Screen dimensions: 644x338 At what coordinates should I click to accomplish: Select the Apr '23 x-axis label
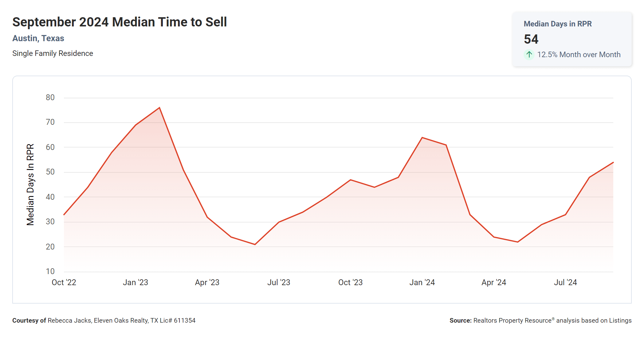[x=207, y=282]
